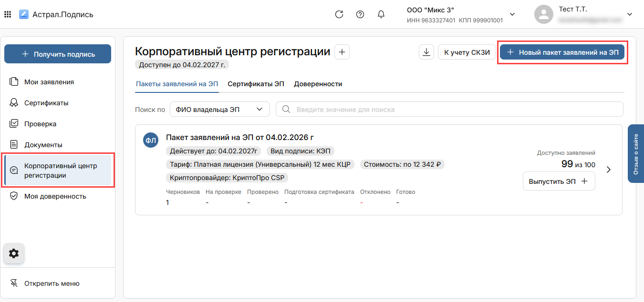Click the Астрал.Подпись logo icon
Viewport: 644px width, 302px height.
24,14
